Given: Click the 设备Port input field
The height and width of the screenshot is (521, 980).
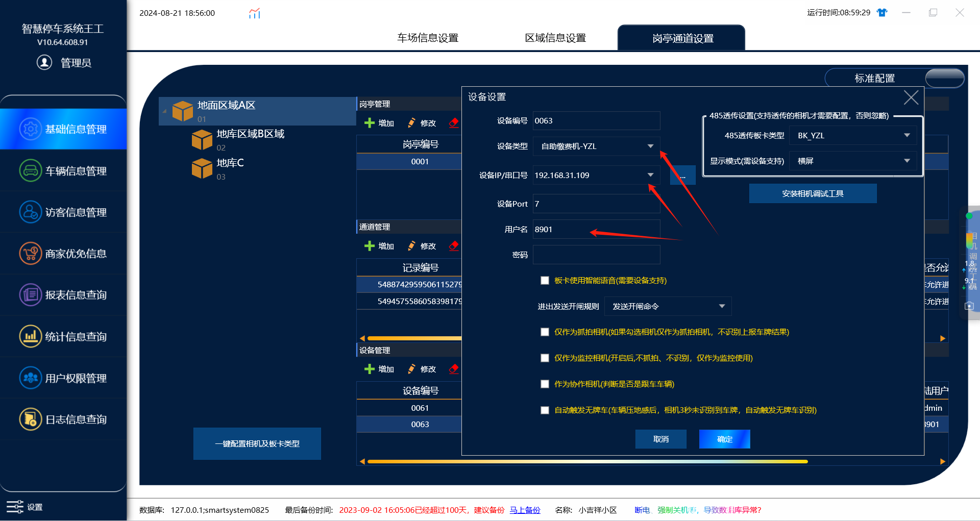Looking at the screenshot, I should click(596, 204).
